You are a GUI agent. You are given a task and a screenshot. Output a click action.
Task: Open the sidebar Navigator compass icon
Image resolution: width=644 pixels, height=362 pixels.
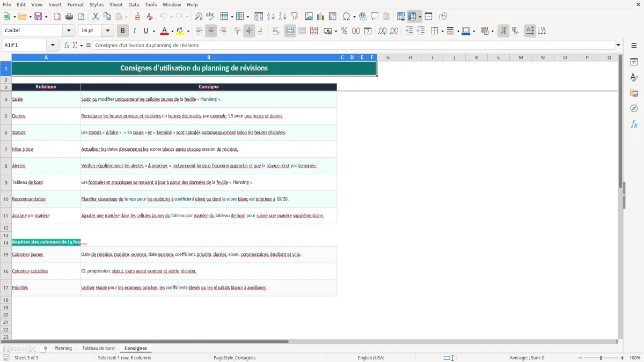tap(634, 108)
